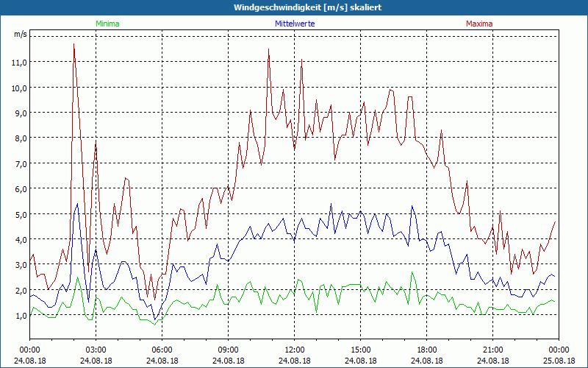Click the 5,0 y-axis value
The height and width of the screenshot is (368, 588).
[21, 214]
